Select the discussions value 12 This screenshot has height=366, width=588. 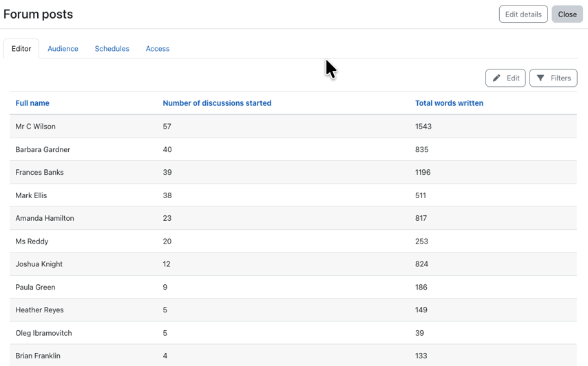(x=167, y=264)
